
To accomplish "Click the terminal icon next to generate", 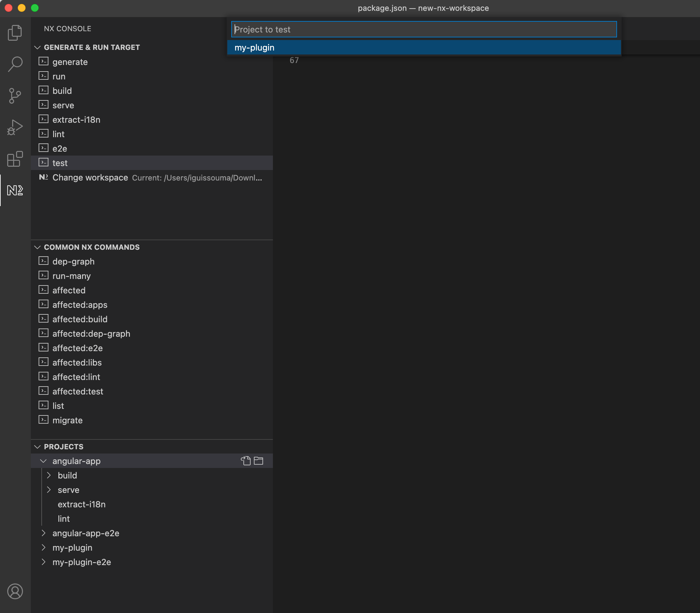I will coord(44,61).
